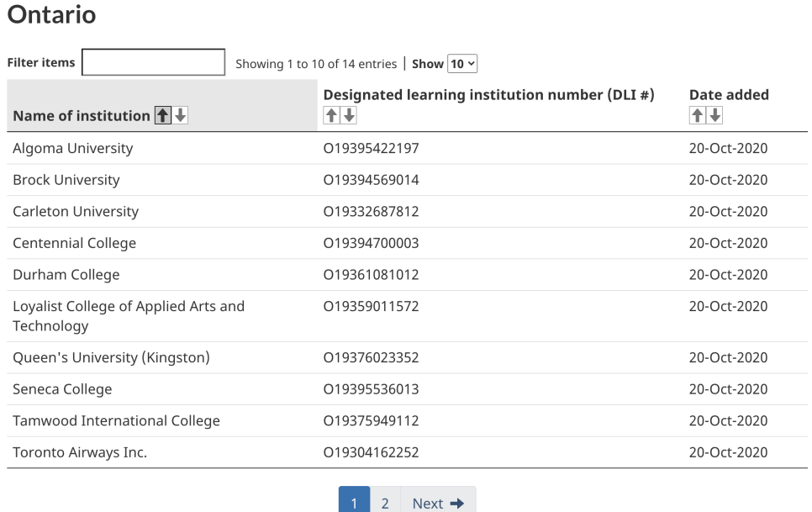Click the date added for Tamwood International College

pos(728,420)
